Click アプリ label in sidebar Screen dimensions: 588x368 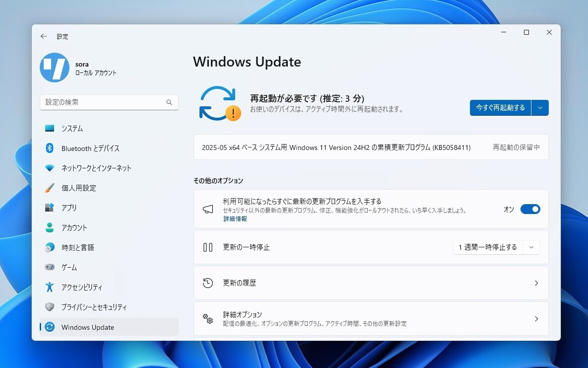(69, 208)
